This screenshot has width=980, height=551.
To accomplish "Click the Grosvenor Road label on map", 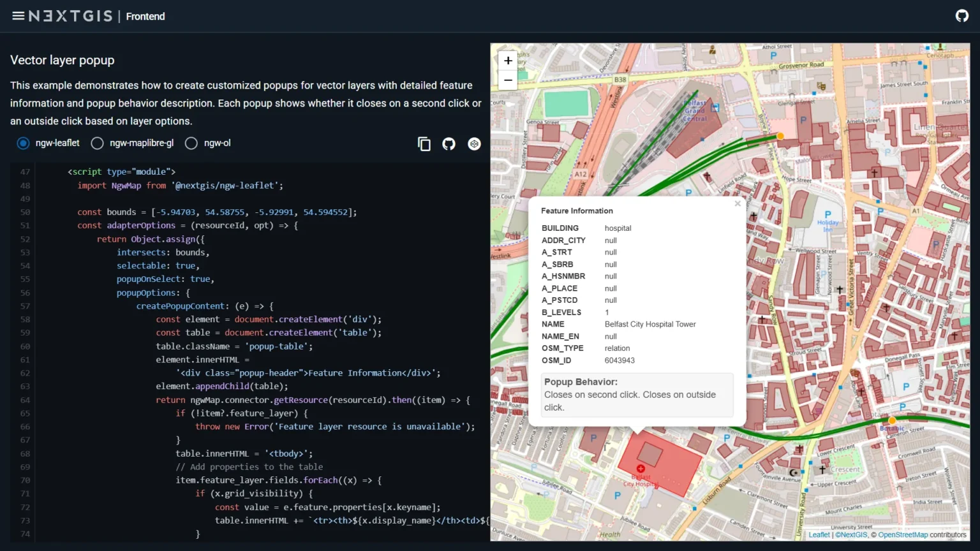I will click(x=801, y=65).
